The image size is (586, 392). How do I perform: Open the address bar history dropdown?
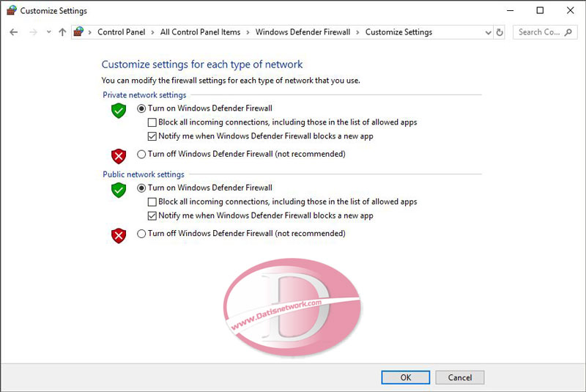[x=488, y=32]
